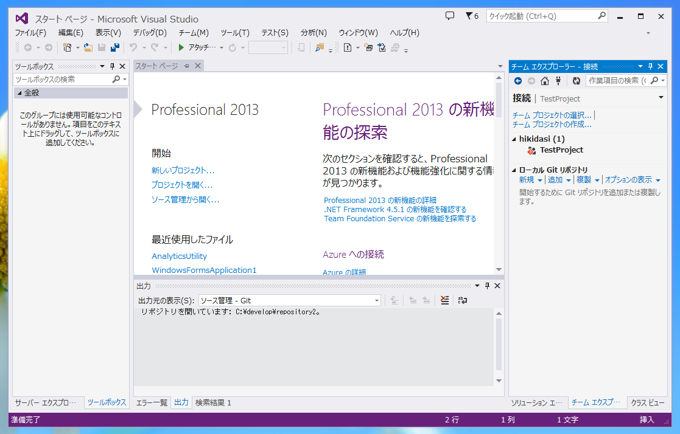The width and height of the screenshot is (680, 434).
Task: Switch to the サーバー エクスプローラー tab
Action: [46, 403]
